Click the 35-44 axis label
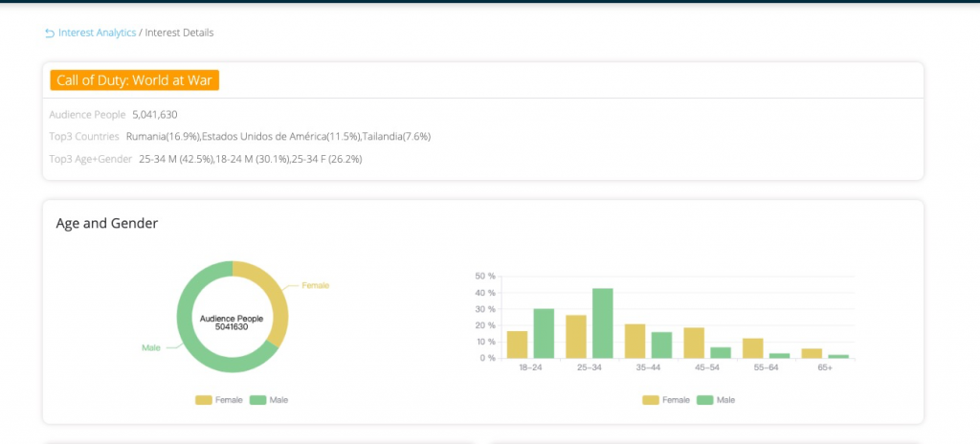This screenshot has width=980, height=444. pyautogui.click(x=648, y=367)
